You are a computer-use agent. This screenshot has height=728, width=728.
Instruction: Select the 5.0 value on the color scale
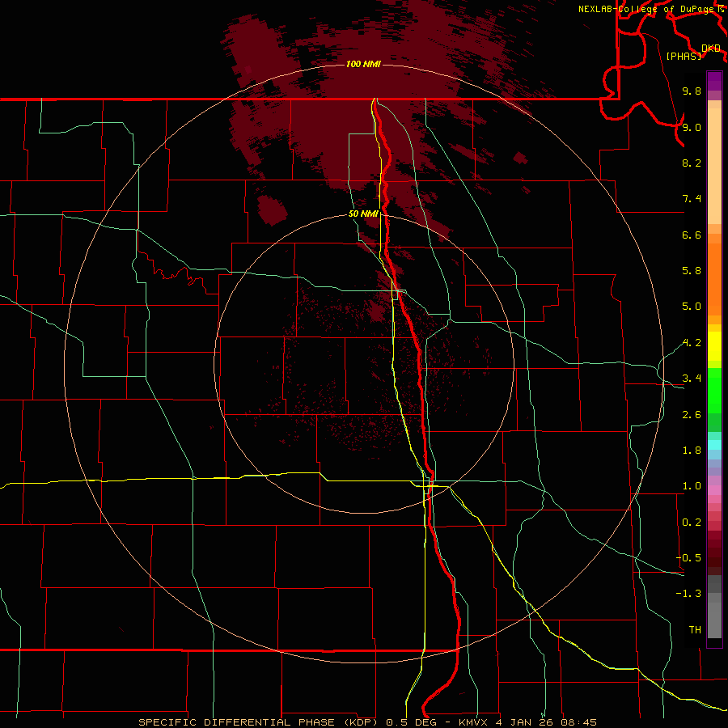(692, 307)
